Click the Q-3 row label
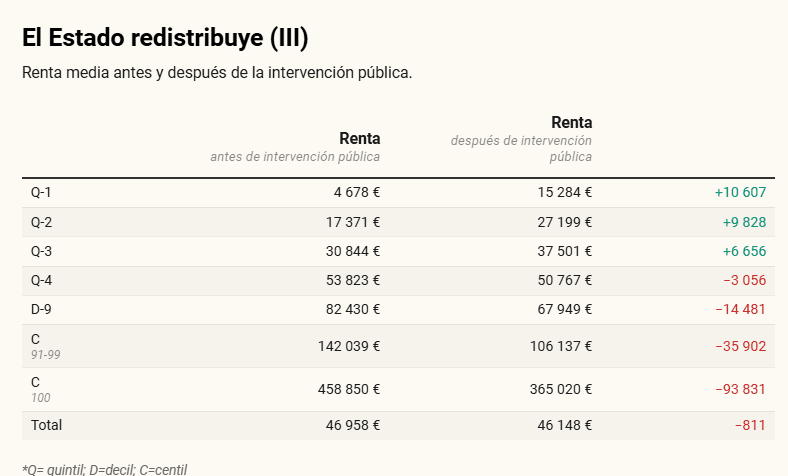Viewport: 788px width, 476px height. 41,251
